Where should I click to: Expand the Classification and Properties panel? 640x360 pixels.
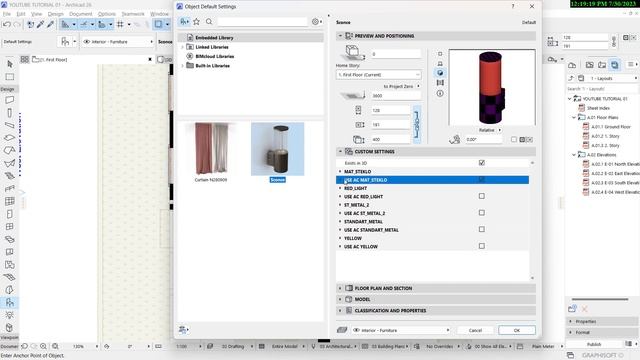point(340,311)
